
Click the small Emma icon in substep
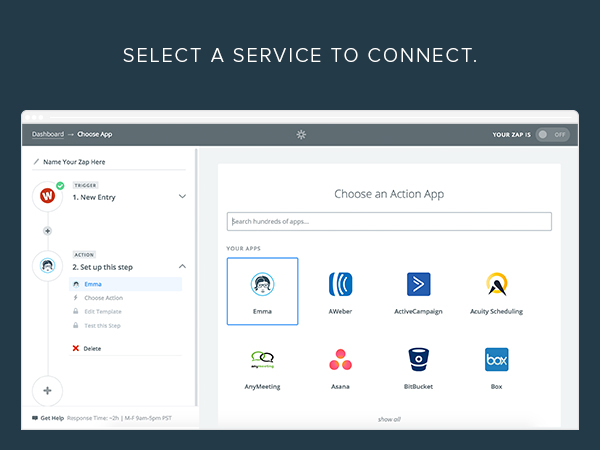[76, 284]
